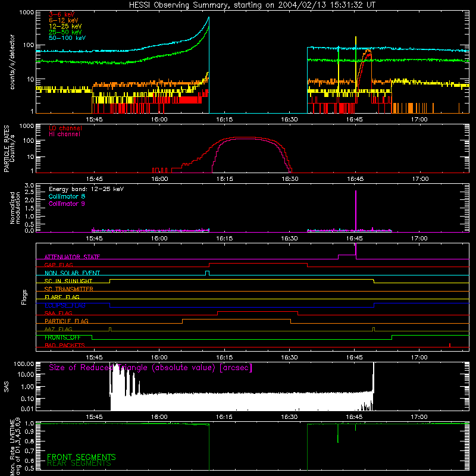
Task: Click the 16:30 tick label under particle rates plot
Action: [290, 179]
